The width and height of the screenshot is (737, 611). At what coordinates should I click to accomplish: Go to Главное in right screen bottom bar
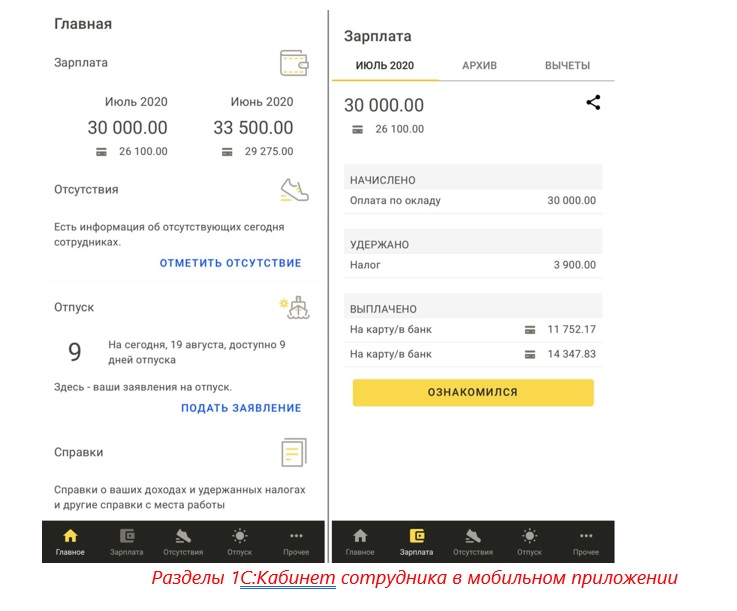[360, 542]
